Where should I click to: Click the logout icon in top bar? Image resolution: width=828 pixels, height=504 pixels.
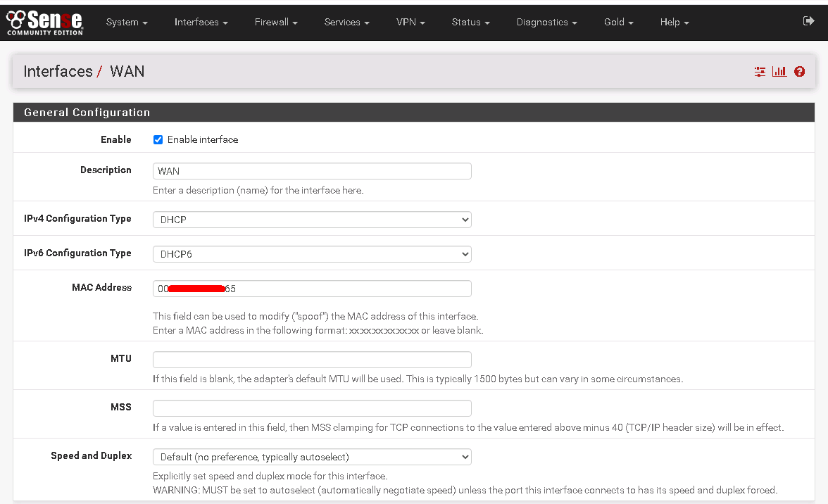[x=808, y=21]
